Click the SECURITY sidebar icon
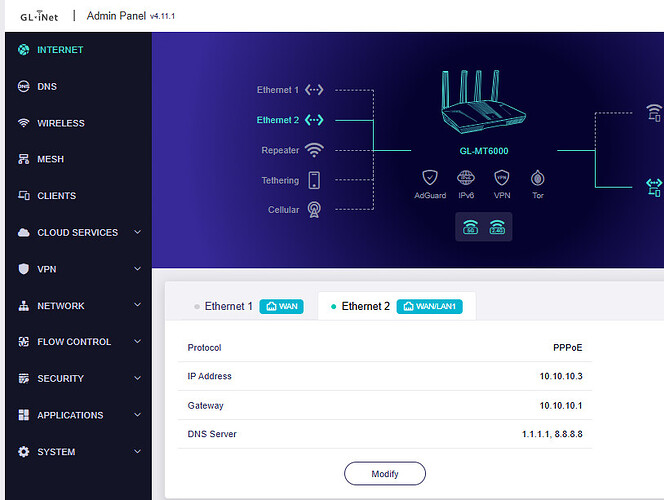664x500 pixels. tap(24, 378)
